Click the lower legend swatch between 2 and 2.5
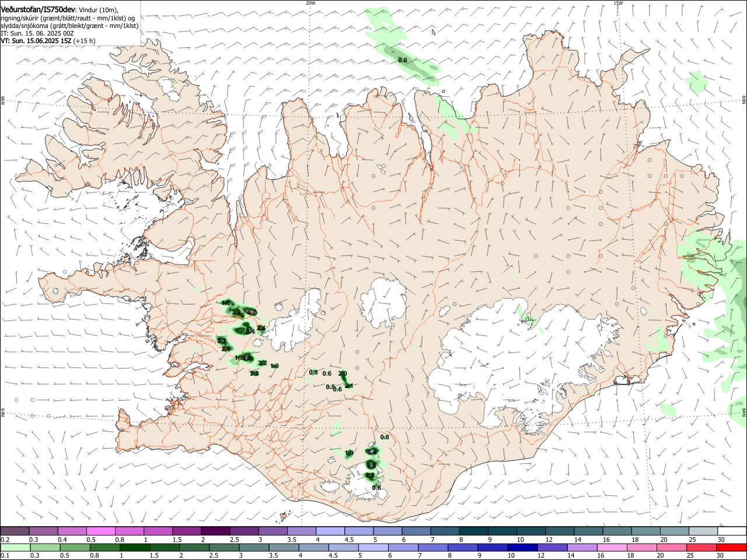 pyautogui.click(x=194, y=547)
